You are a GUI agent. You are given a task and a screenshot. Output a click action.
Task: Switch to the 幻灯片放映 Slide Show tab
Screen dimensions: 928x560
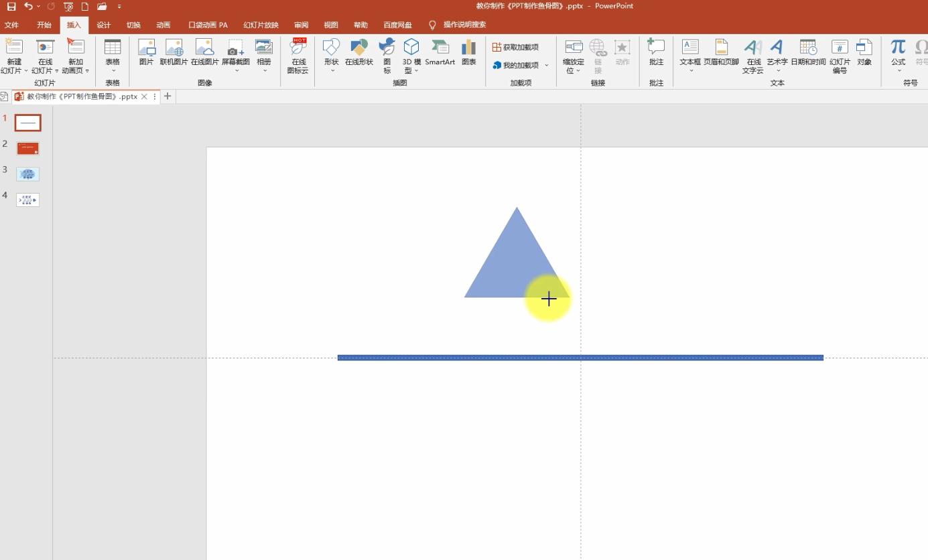[x=261, y=25]
